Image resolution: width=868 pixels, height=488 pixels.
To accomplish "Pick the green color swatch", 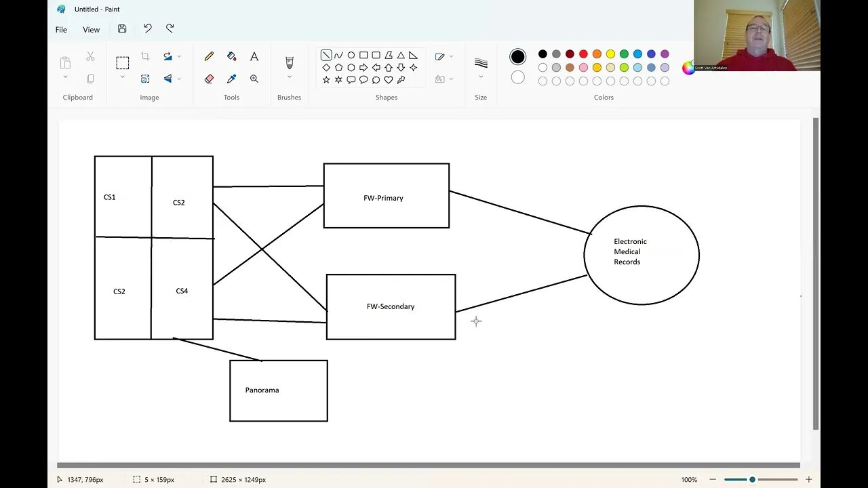I will tap(624, 54).
